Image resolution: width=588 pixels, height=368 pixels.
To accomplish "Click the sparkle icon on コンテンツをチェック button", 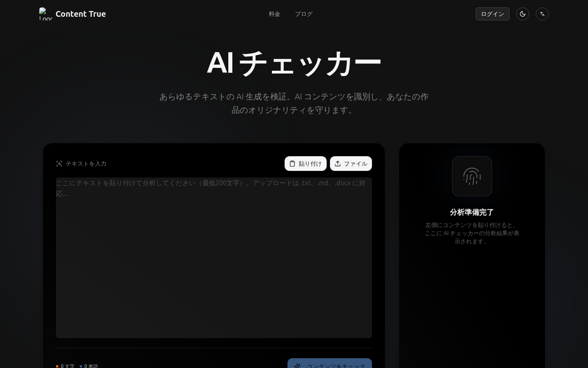I will pos(298,366).
